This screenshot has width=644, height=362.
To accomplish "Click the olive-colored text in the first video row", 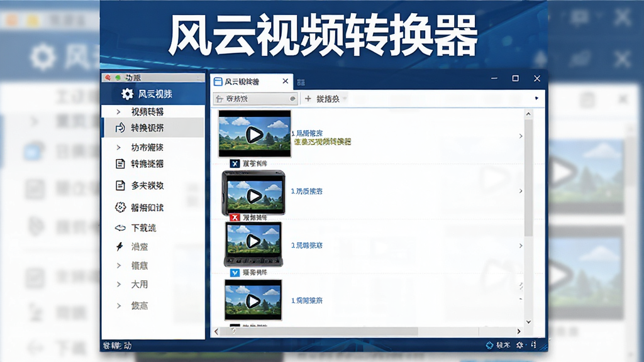I will [x=323, y=142].
